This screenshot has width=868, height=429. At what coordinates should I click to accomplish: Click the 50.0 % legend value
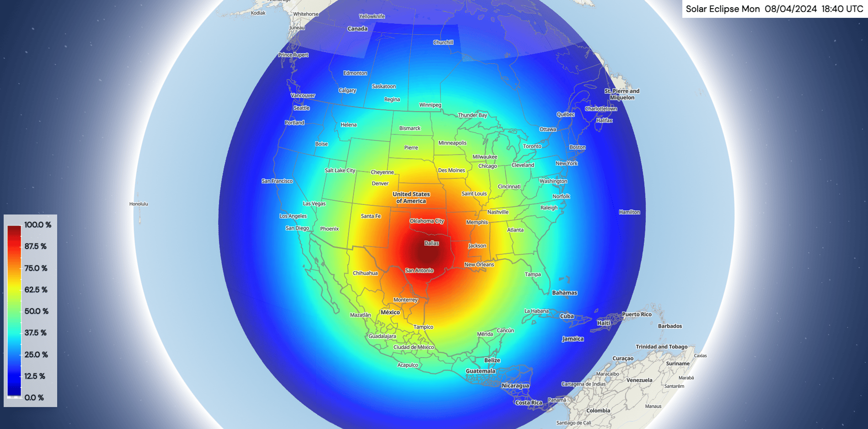37,311
